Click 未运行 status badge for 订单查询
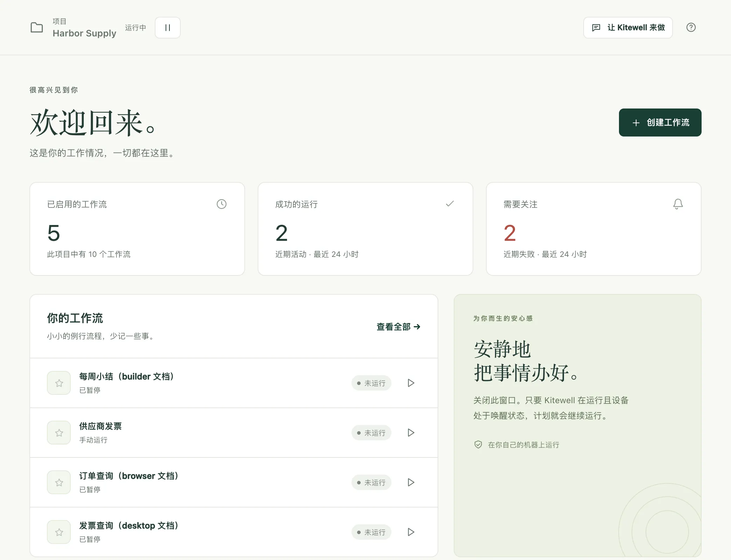The image size is (731, 560). pos(371,482)
